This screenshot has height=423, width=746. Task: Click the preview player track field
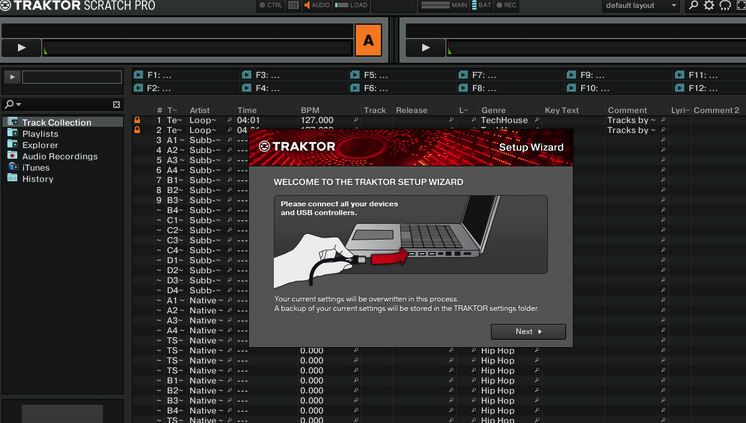tap(72, 77)
